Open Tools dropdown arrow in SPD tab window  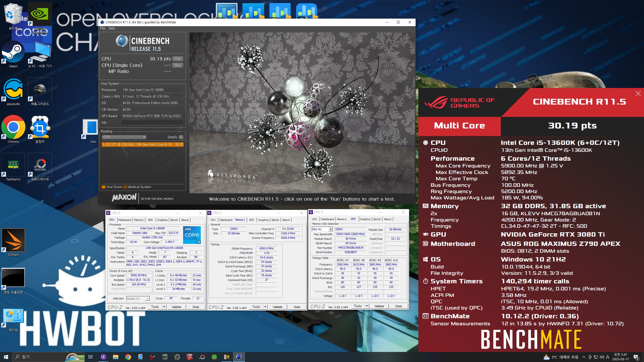pos(367,306)
